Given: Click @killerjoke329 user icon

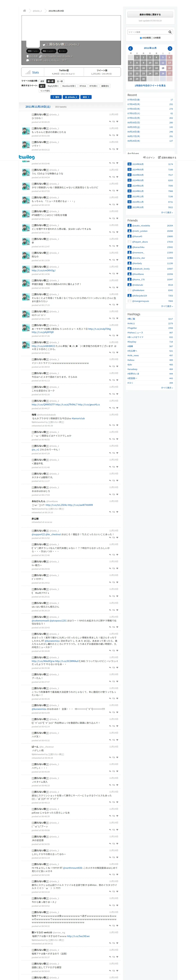Looking at the screenshot, I should (129, 296).
